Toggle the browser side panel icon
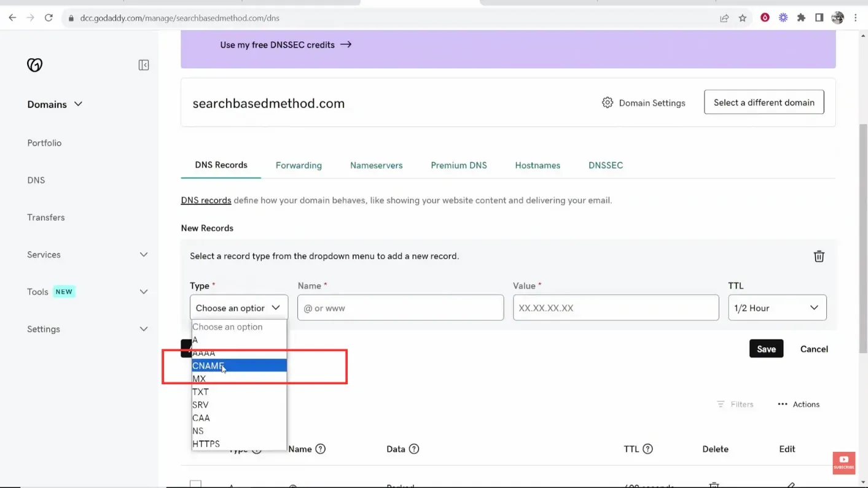 819,18
